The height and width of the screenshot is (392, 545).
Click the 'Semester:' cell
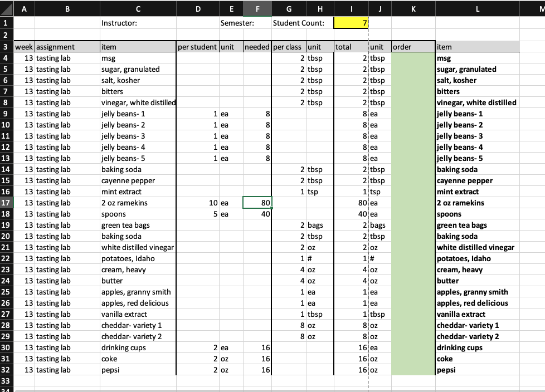tap(231, 23)
